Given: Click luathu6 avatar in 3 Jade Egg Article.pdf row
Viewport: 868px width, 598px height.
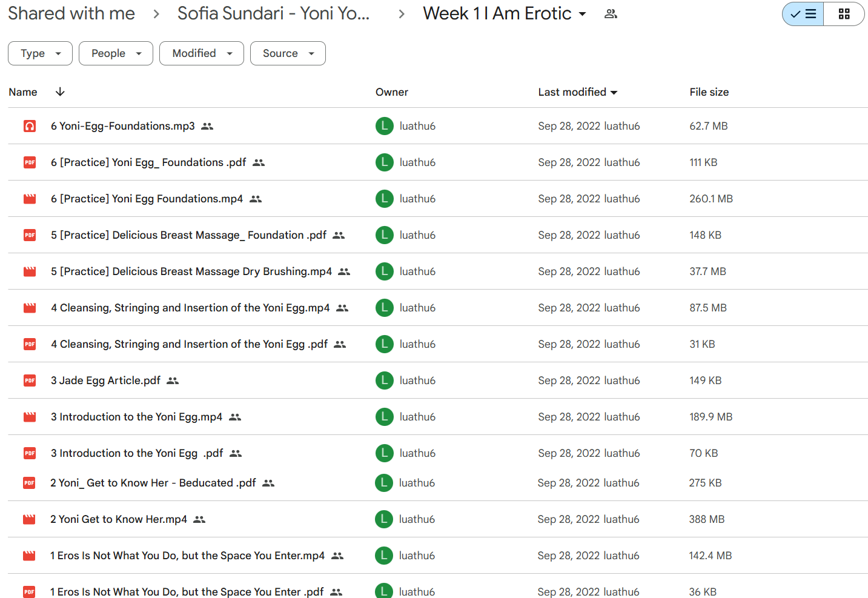Looking at the screenshot, I should click(385, 380).
